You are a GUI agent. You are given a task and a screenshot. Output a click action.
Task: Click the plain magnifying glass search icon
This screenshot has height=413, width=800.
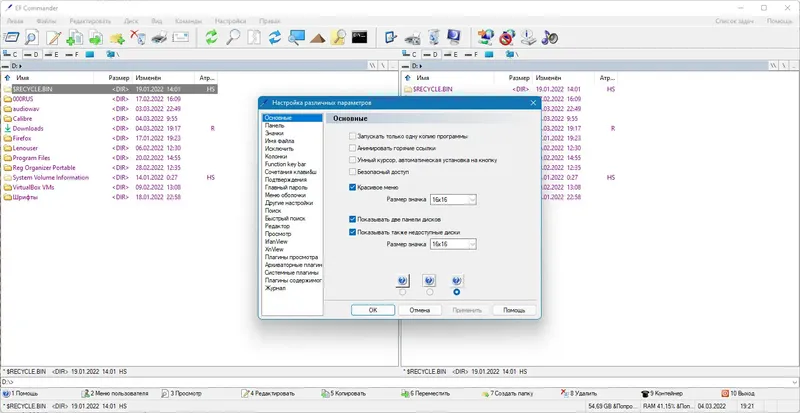tap(233, 37)
